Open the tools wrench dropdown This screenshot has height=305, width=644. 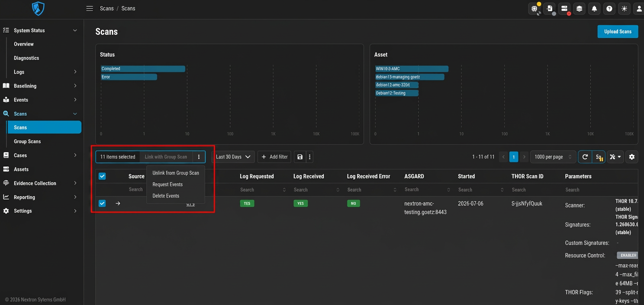point(615,157)
